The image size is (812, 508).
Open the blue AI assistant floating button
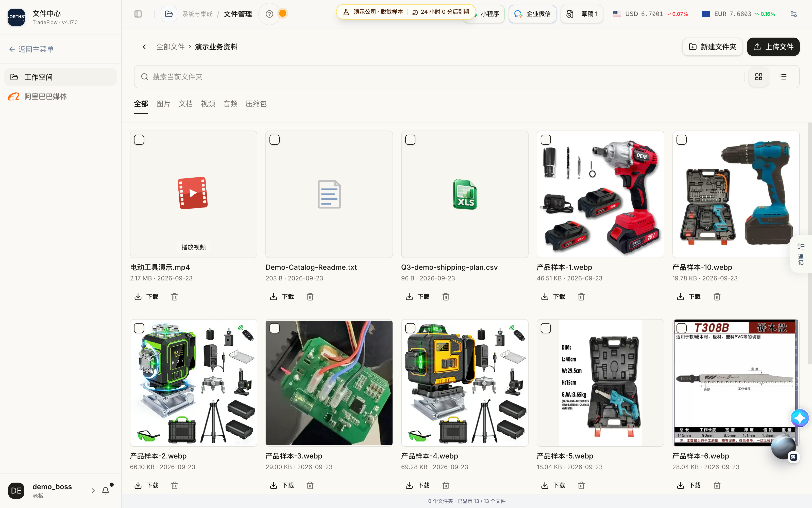pyautogui.click(x=800, y=418)
